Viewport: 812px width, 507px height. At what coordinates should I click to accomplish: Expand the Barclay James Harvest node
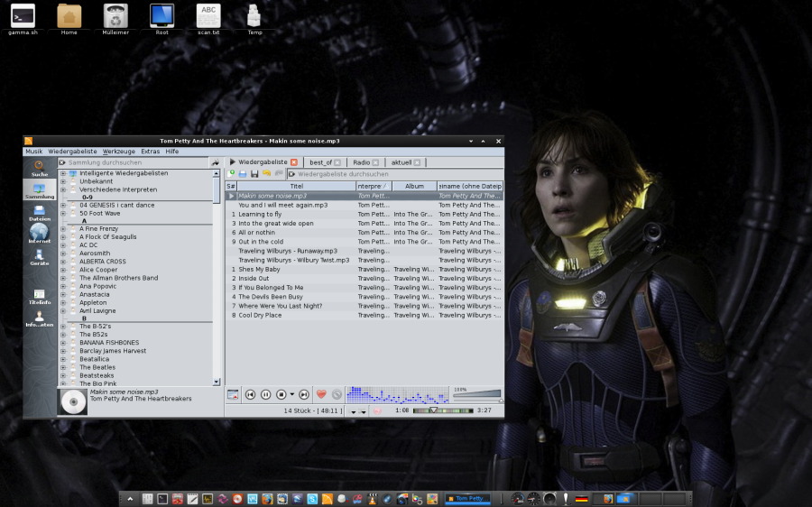pyautogui.click(x=63, y=351)
